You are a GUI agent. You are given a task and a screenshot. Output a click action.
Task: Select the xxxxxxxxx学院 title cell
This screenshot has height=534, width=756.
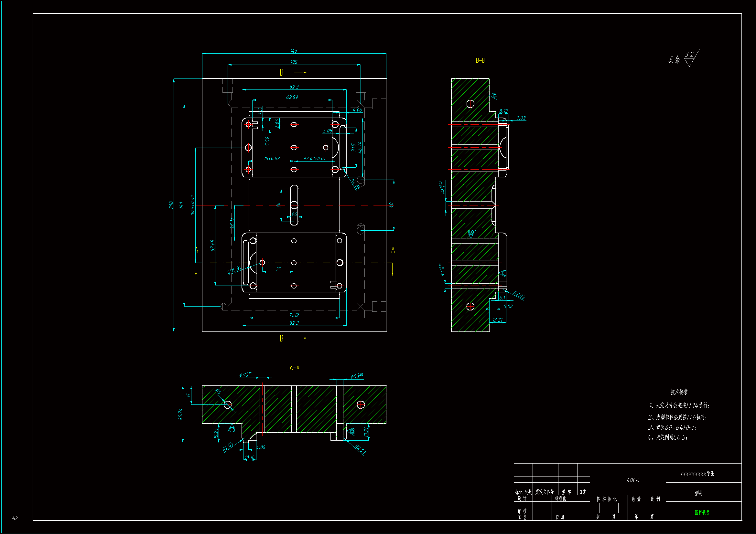point(697,474)
